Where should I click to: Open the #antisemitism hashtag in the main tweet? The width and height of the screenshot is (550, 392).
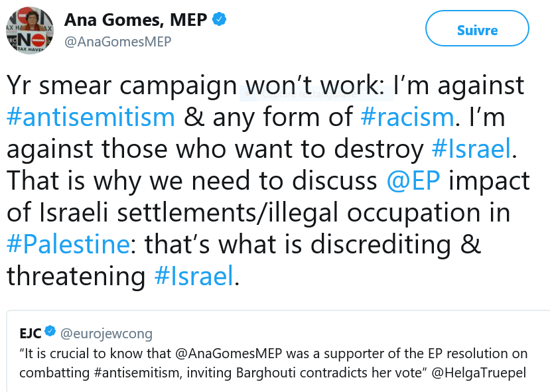point(91,117)
